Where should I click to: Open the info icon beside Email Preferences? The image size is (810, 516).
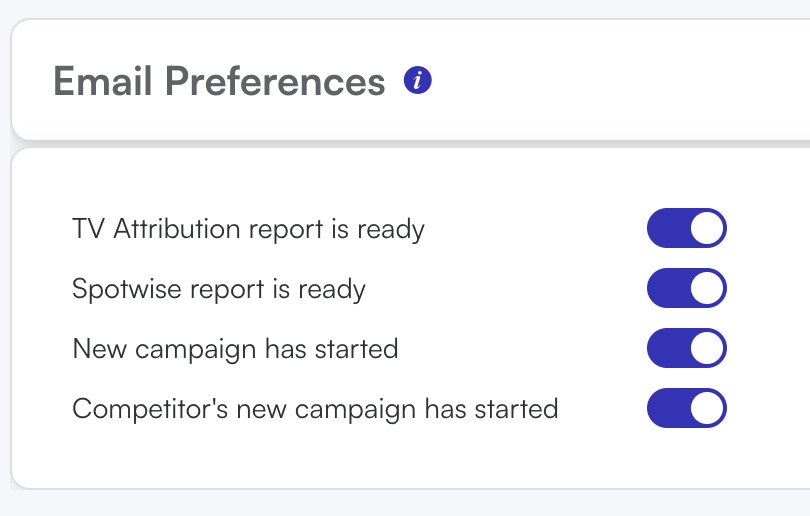pos(417,81)
